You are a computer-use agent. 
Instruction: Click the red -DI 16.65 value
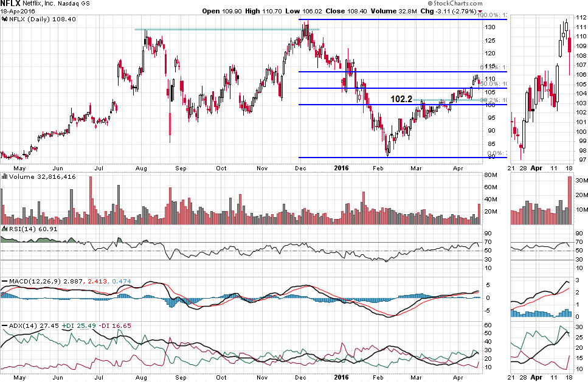click(x=115, y=325)
